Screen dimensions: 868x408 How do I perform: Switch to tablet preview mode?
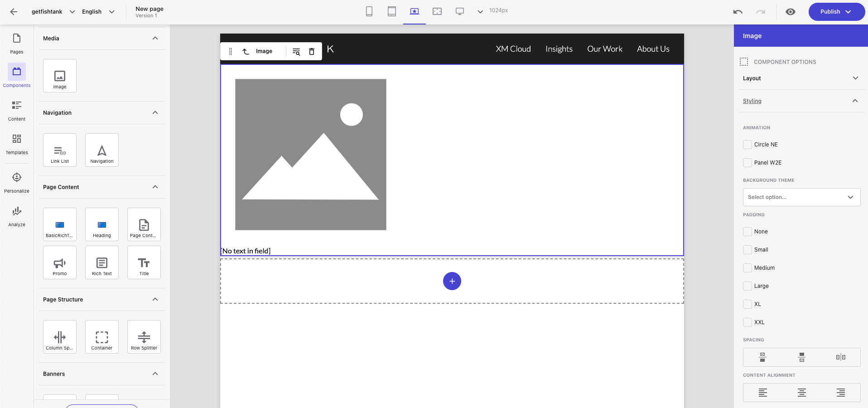391,11
